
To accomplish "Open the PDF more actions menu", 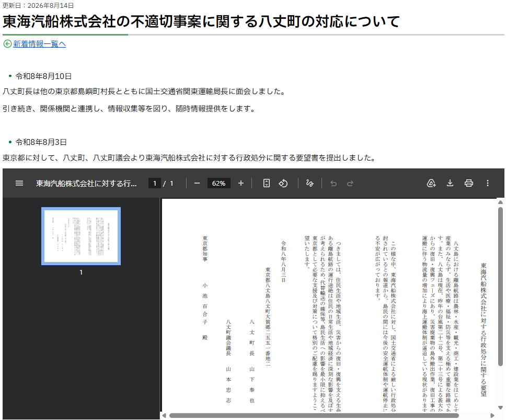I will click(x=488, y=184).
